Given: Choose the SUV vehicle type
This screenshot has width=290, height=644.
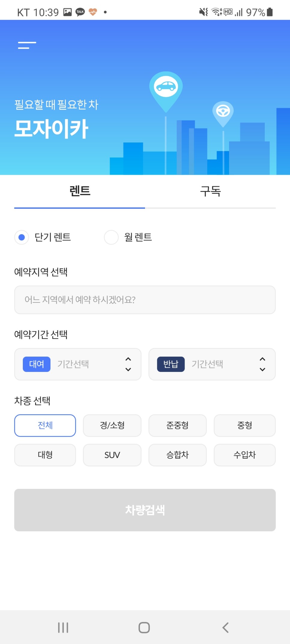Looking at the screenshot, I should pos(112,455).
